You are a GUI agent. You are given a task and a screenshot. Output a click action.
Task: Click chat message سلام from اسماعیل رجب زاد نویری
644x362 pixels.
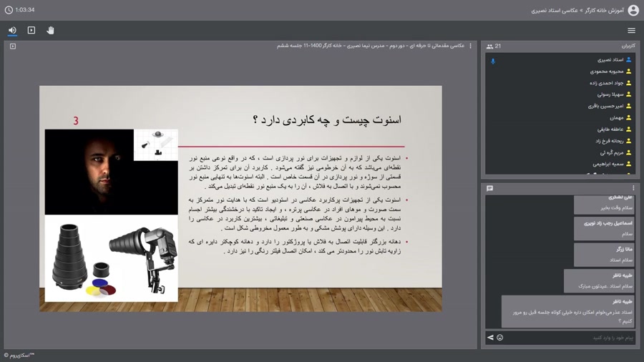tap(604, 229)
